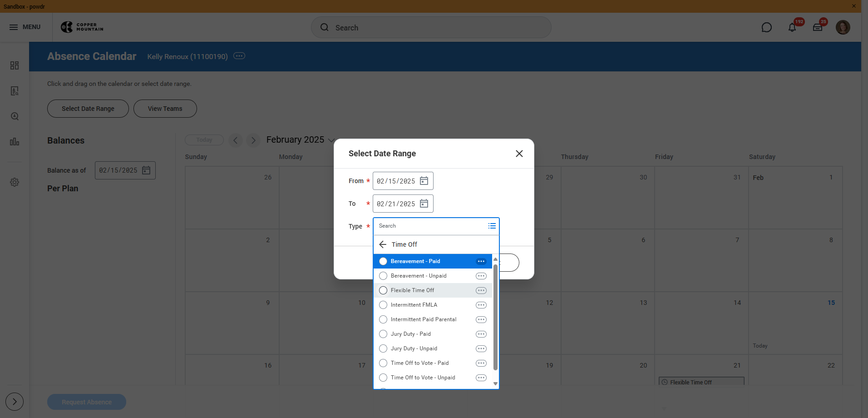Open calendar picker for Balance as of
Screen dimensions: 868x418
(x=146, y=170)
